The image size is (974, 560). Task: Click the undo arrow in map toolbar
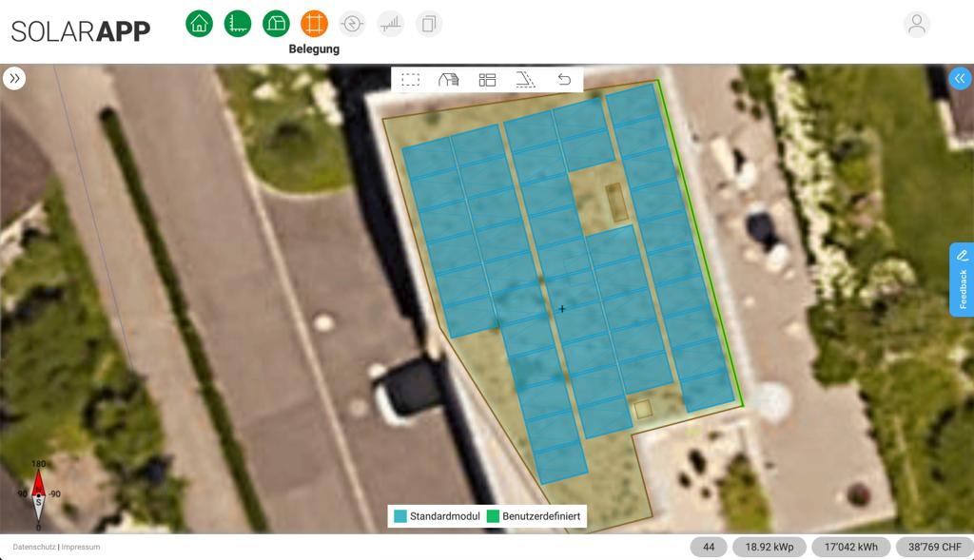tap(564, 80)
